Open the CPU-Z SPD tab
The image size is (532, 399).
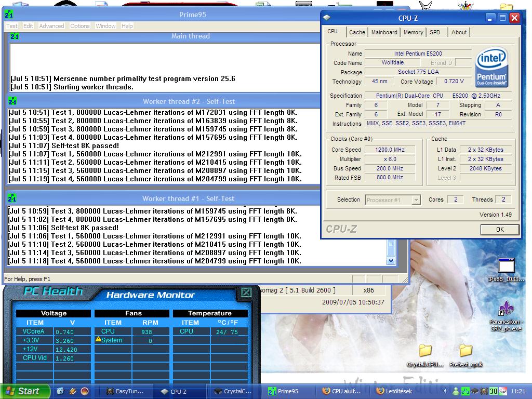click(435, 32)
